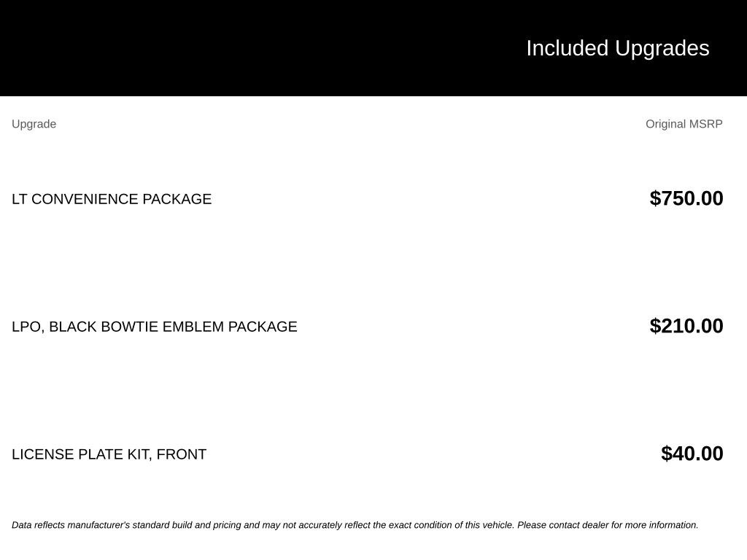Open LPO, BLACK BOWTIE EMBLEM PACKAGE entry
The height and width of the screenshot is (560, 747).
155,327
